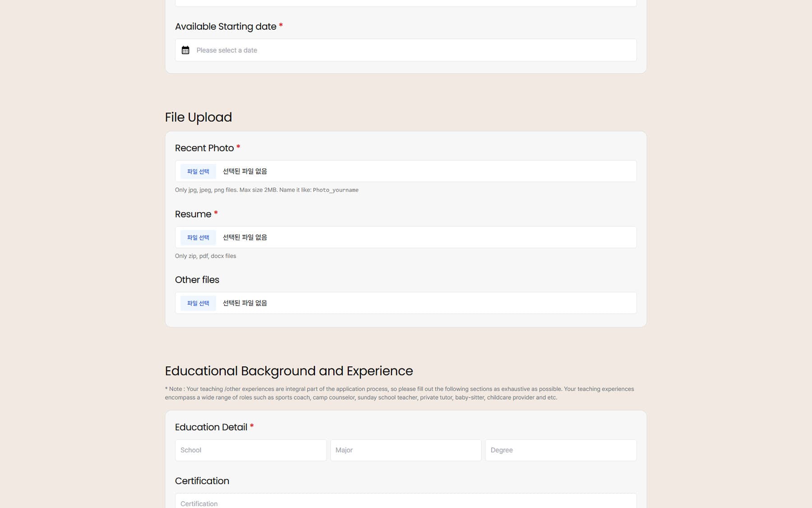Click Other files 'no file selected' text

click(x=245, y=303)
